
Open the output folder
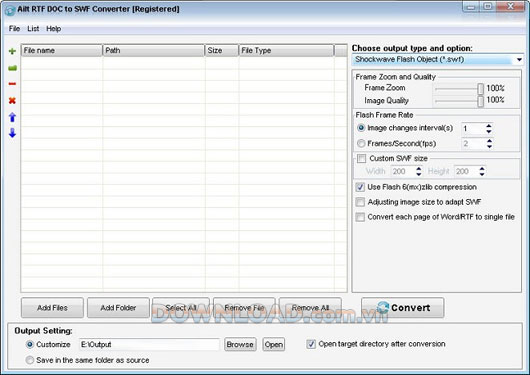point(274,344)
